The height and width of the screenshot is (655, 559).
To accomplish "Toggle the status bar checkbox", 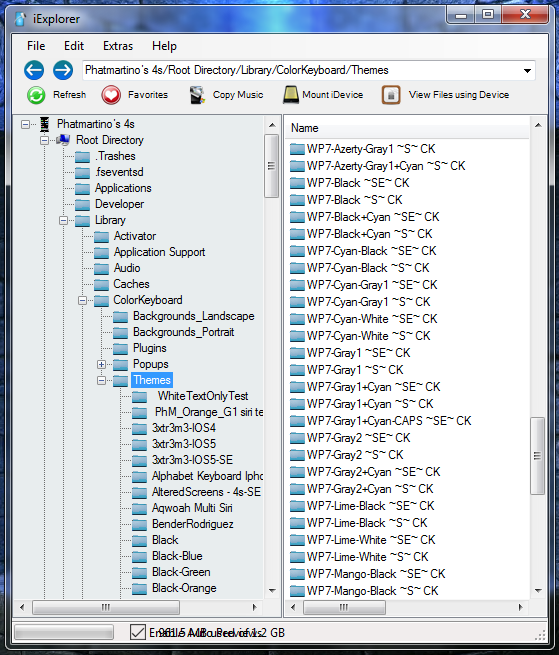I will pos(137,632).
